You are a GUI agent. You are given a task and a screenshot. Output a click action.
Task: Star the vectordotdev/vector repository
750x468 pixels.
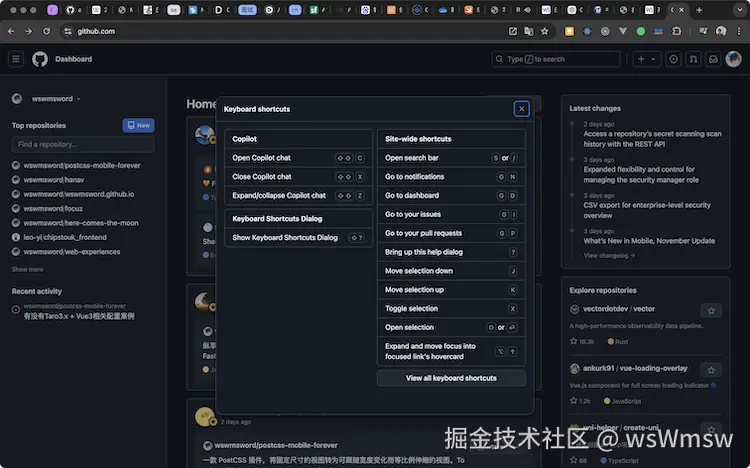[x=711, y=311]
